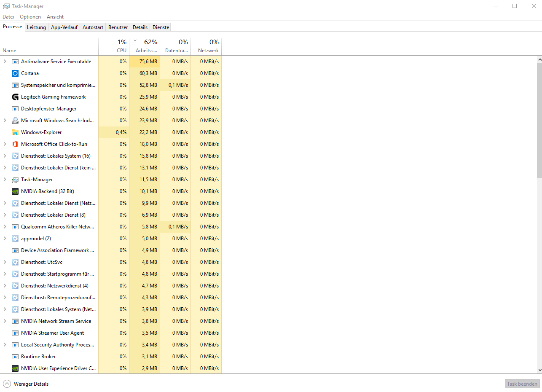The height and width of the screenshot is (392, 542).
Task: Open the Optionen menu
Action: point(30,17)
